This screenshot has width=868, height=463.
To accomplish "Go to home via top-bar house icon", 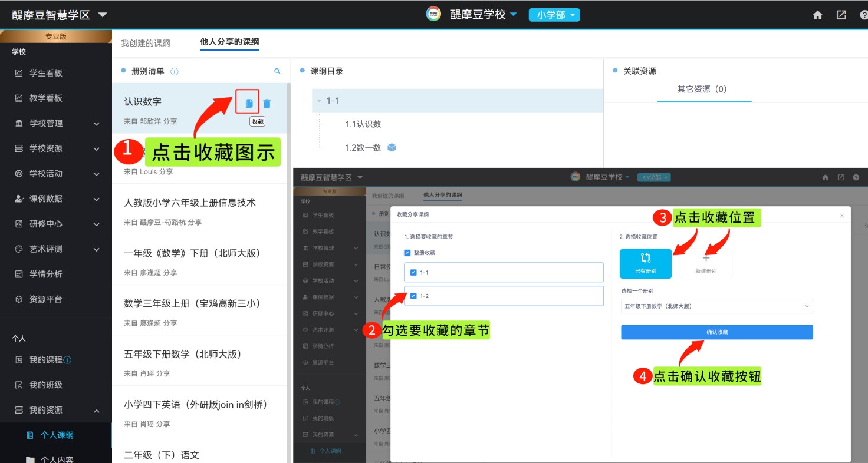I will [817, 15].
